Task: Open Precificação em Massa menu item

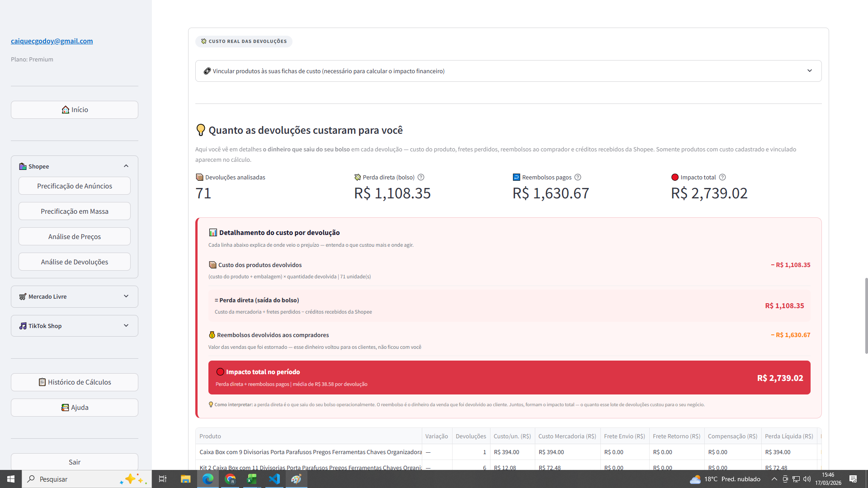Action: pos(75,211)
